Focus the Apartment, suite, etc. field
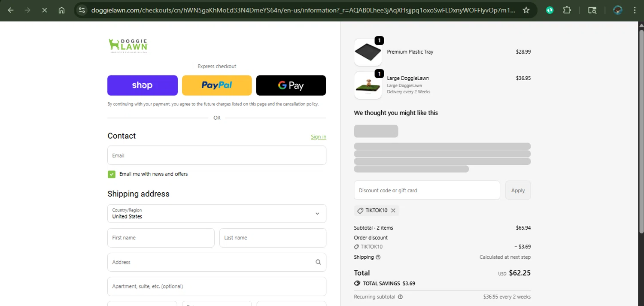This screenshot has width=644, height=306. [217, 286]
